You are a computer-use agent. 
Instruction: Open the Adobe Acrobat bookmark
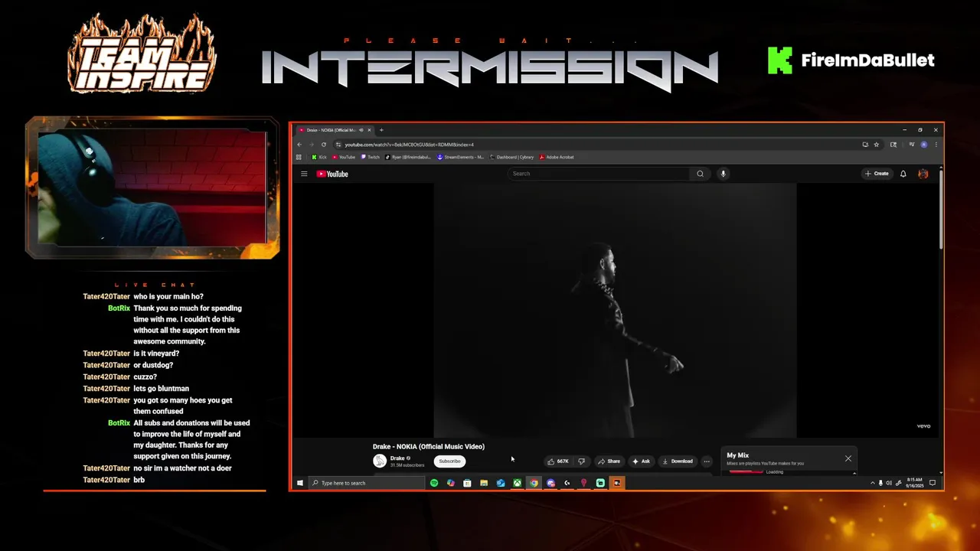point(557,157)
